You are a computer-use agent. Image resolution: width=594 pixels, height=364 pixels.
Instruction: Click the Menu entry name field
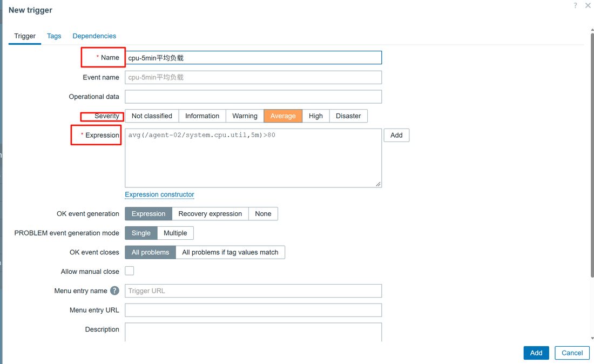click(x=253, y=291)
